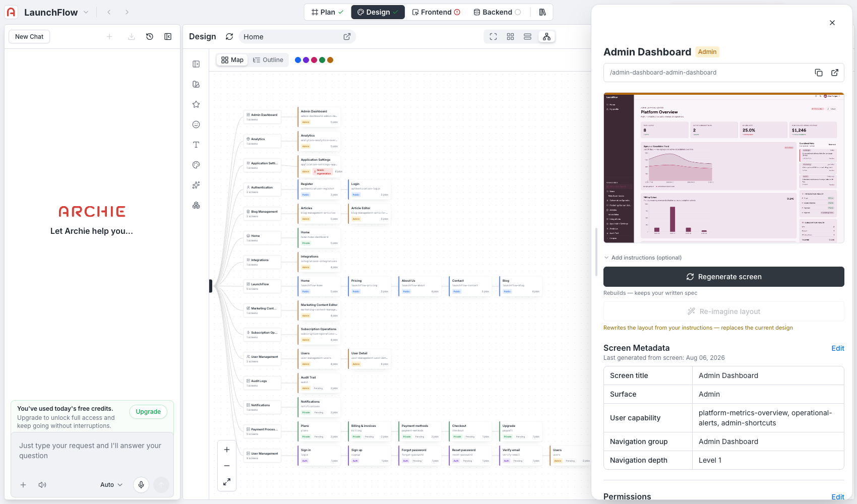Click the download icon in chat header

(132, 37)
